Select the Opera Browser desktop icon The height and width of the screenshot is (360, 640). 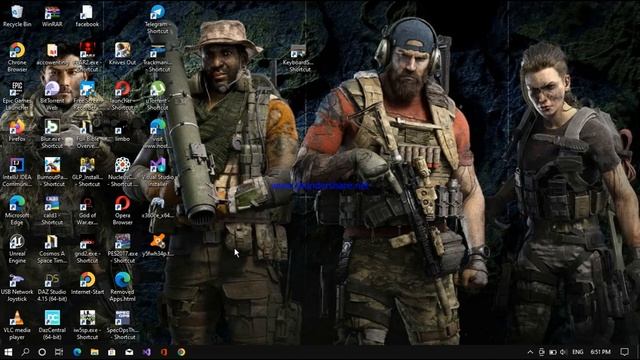pyautogui.click(x=122, y=210)
